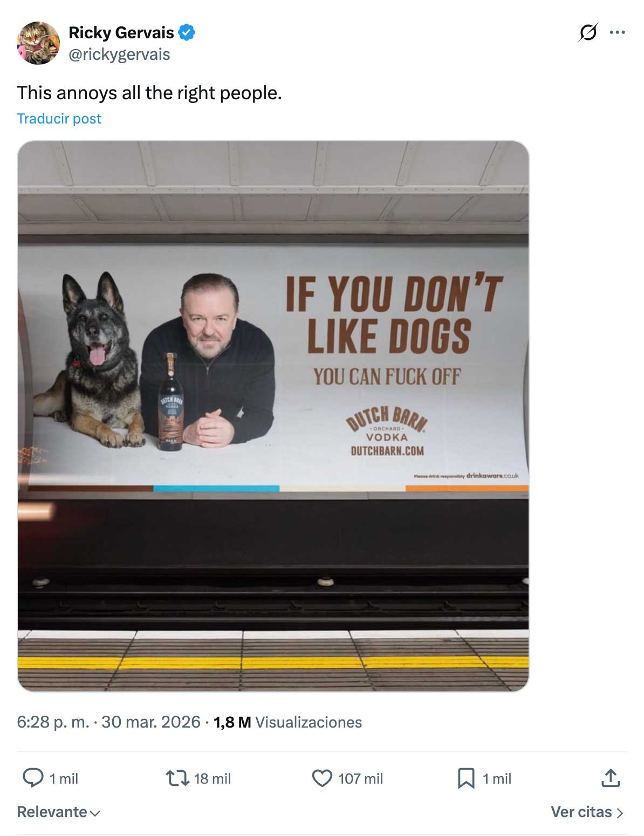Open Ricky Gervais profile avatar
This screenshot has height=836, width=644.
click(38, 43)
